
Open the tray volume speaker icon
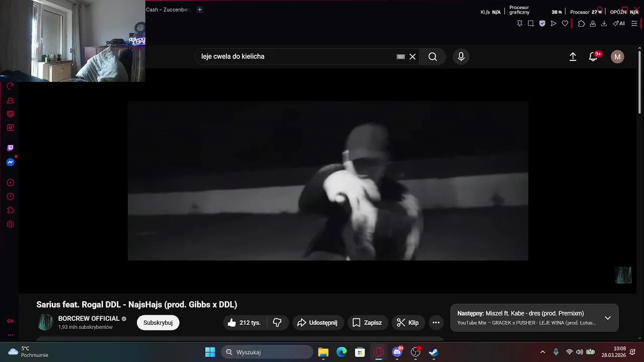coord(580,352)
